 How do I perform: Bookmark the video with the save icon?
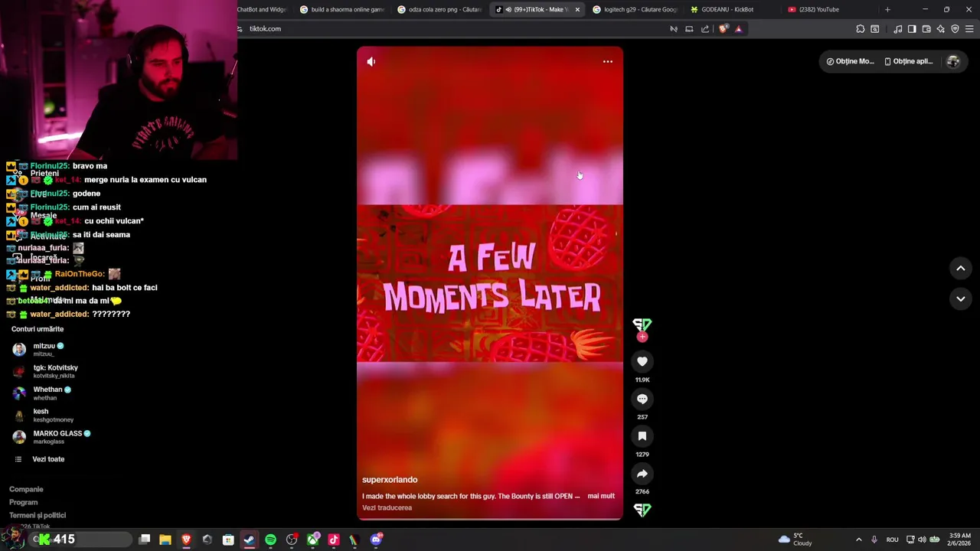pos(642,436)
